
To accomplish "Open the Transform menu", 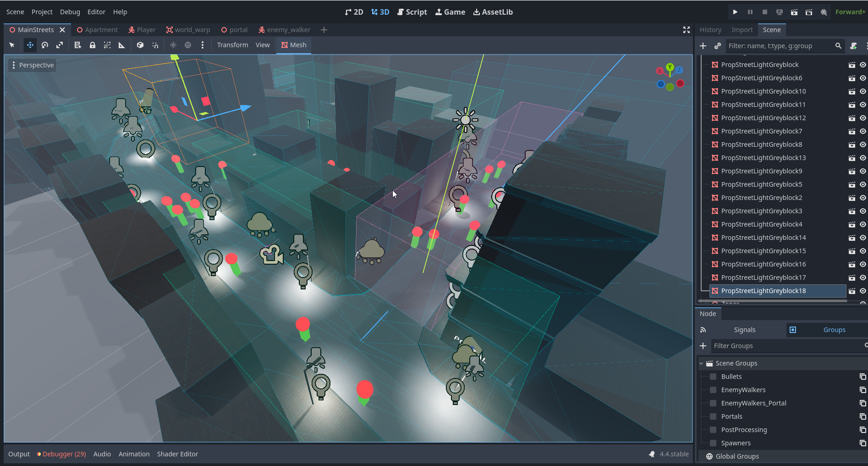I will [232, 45].
